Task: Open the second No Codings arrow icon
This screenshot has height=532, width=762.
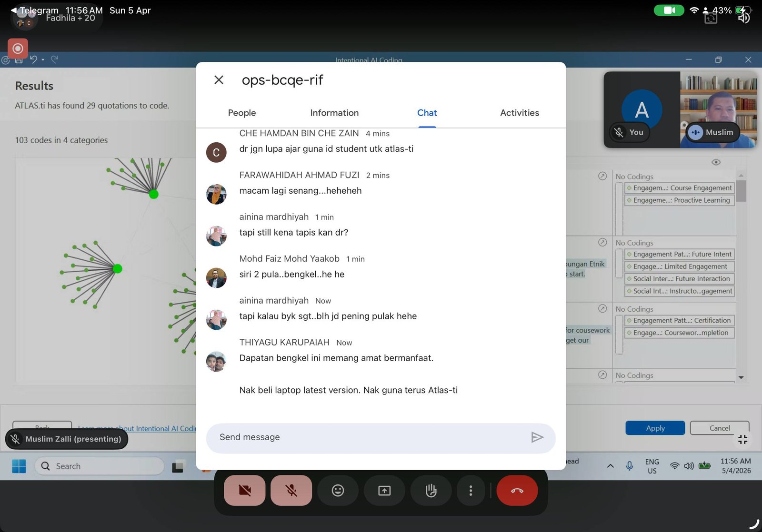Action: [x=602, y=242]
